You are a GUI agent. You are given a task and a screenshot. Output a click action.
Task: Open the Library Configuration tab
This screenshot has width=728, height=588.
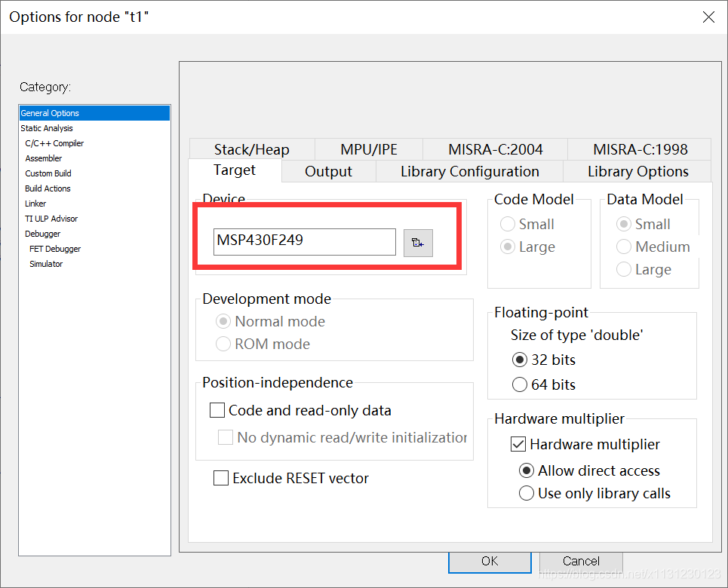pyautogui.click(x=469, y=172)
